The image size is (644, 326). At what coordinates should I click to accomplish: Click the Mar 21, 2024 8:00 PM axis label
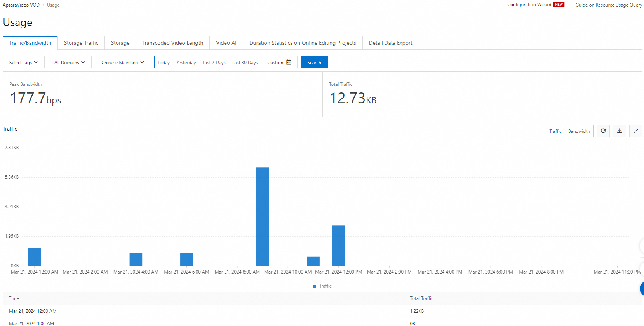pyautogui.click(x=541, y=272)
